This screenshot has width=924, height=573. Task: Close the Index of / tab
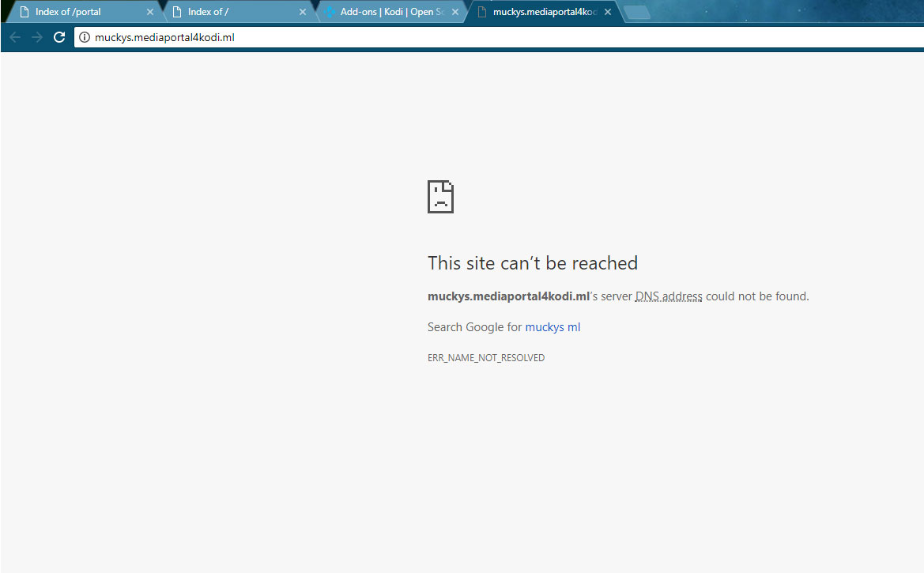click(302, 12)
